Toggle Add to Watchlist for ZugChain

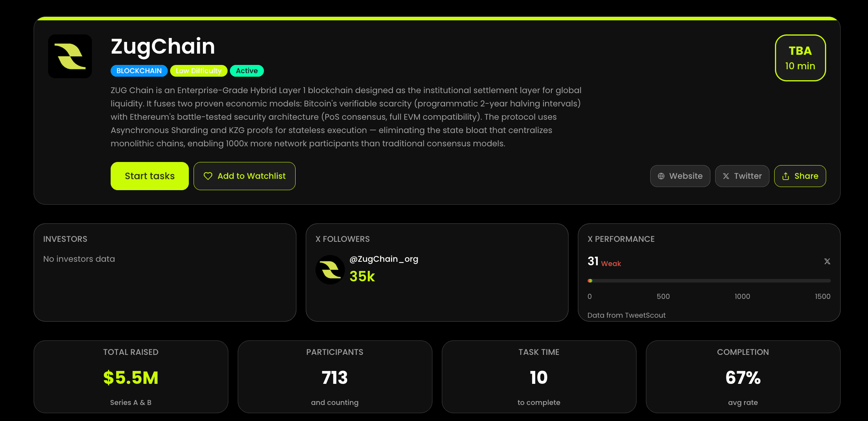point(244,176)
